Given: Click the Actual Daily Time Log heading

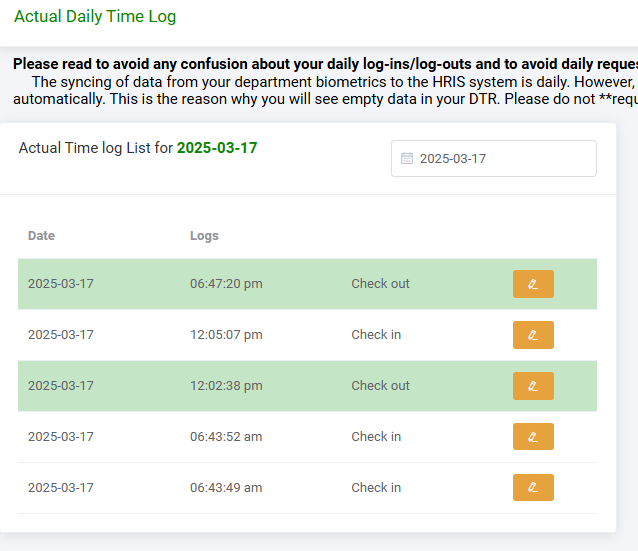Looking at the screenshot, I should click(95, 17).
